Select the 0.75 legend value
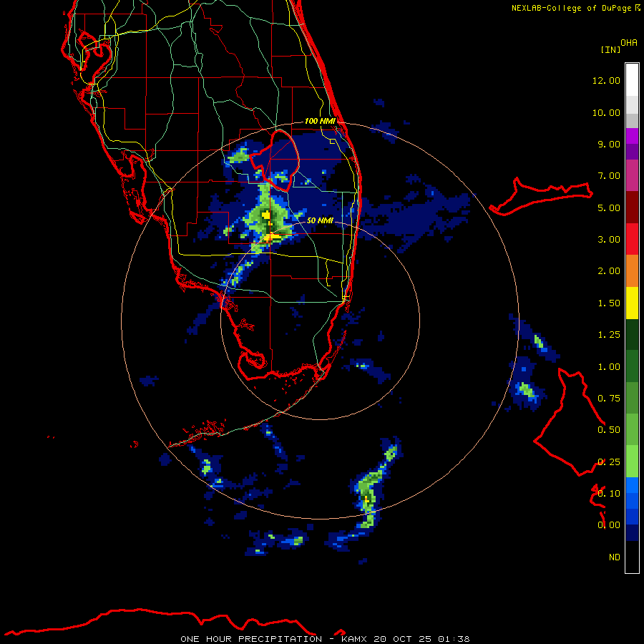Image resolution: width=644 pixels, height=644 pixels. 609,399
